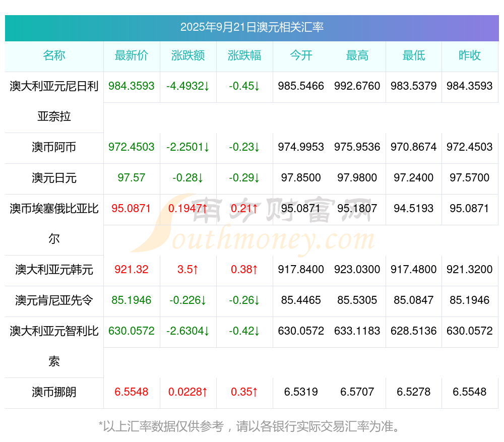Click the high price 97.9800

[357, 177]
